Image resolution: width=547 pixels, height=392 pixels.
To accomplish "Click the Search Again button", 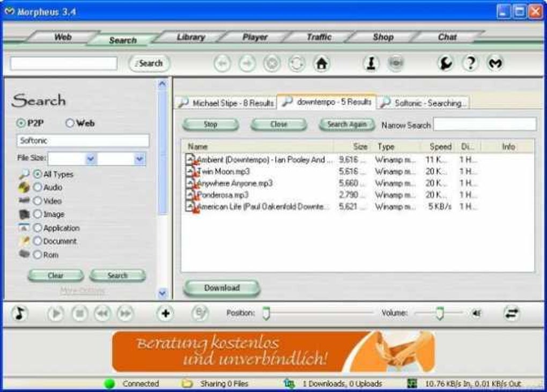I will coord(347,124).
